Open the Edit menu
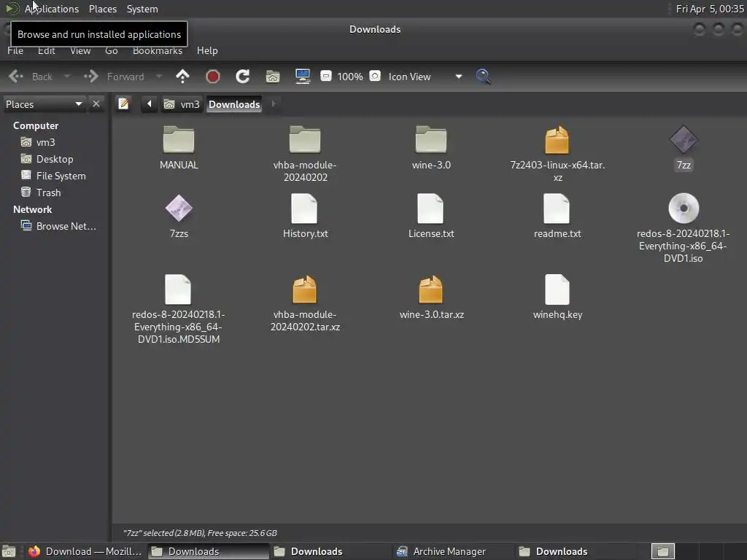747x560 pixels. tap(46, 50)
